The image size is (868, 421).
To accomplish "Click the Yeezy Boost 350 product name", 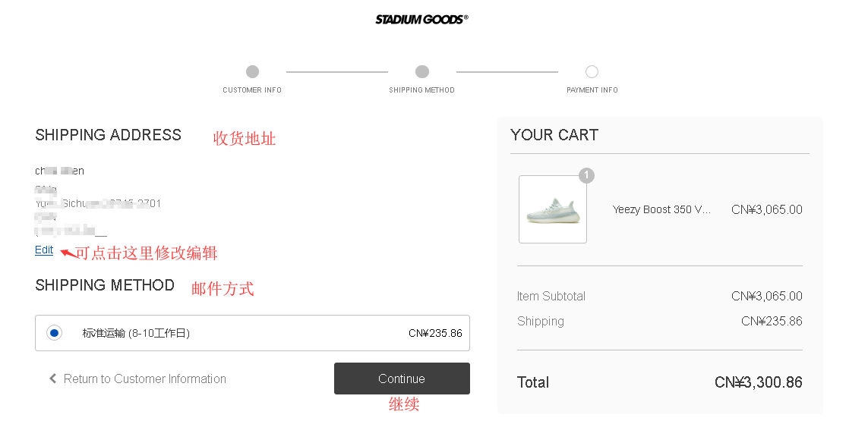I will 662,209.
